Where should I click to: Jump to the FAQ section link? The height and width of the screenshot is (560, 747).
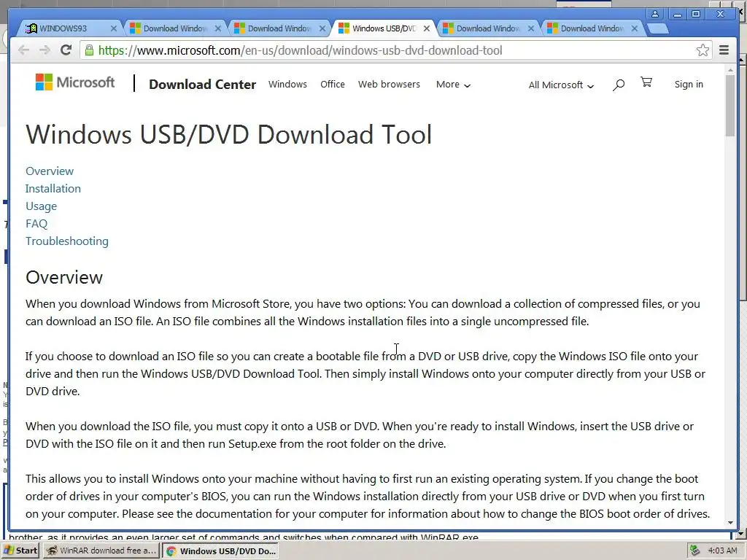click(x=36, y=224)
